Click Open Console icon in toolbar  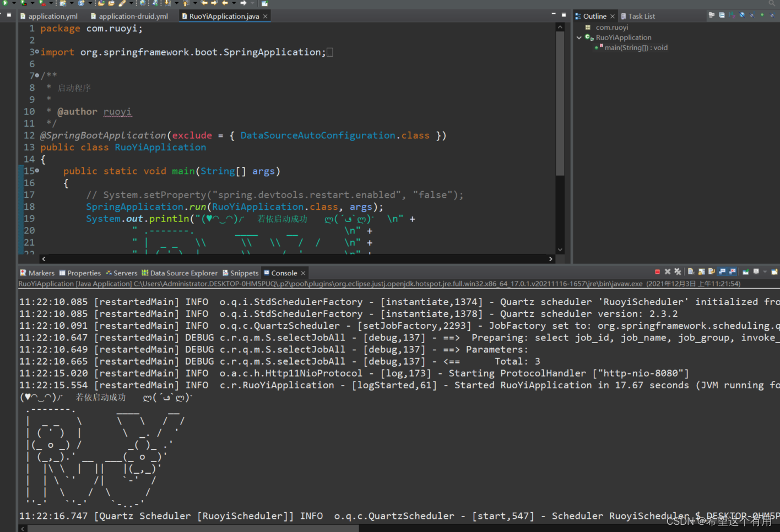pos(774,272)
